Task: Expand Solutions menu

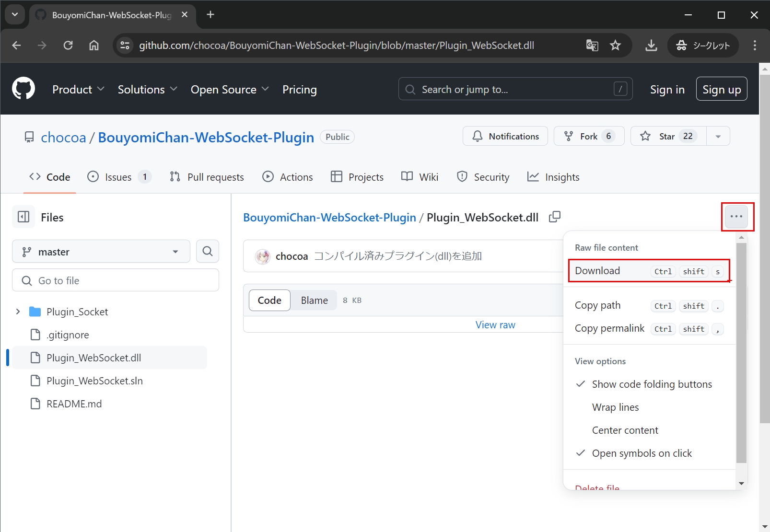Action: click(147, 90)
